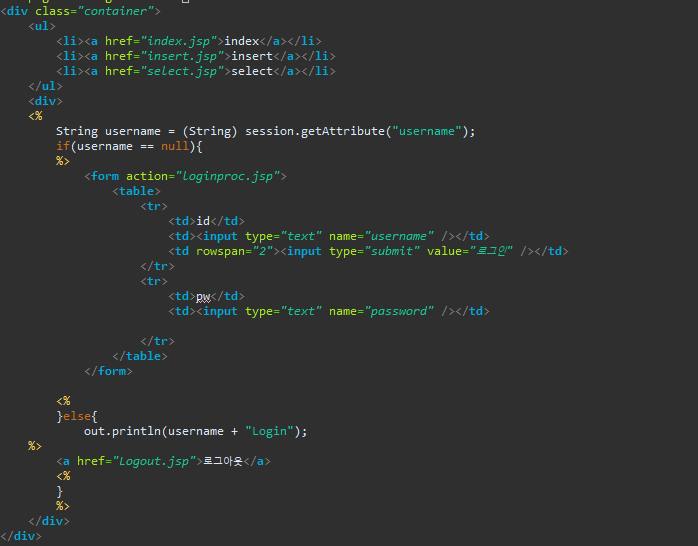The width and height of the screenshot is (698, 546).
Task: Click the closing </table> tag
Action: [x=140, y=356]
